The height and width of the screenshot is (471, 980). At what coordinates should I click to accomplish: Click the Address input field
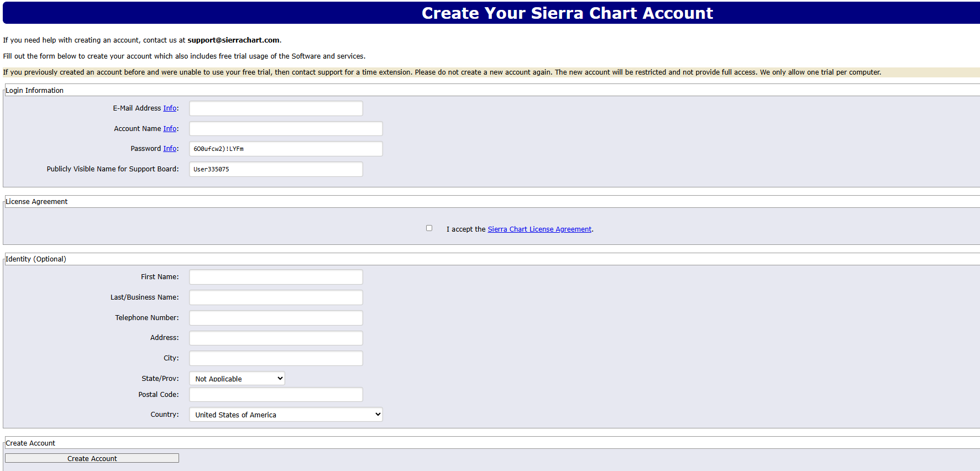(x=276, y=338)
